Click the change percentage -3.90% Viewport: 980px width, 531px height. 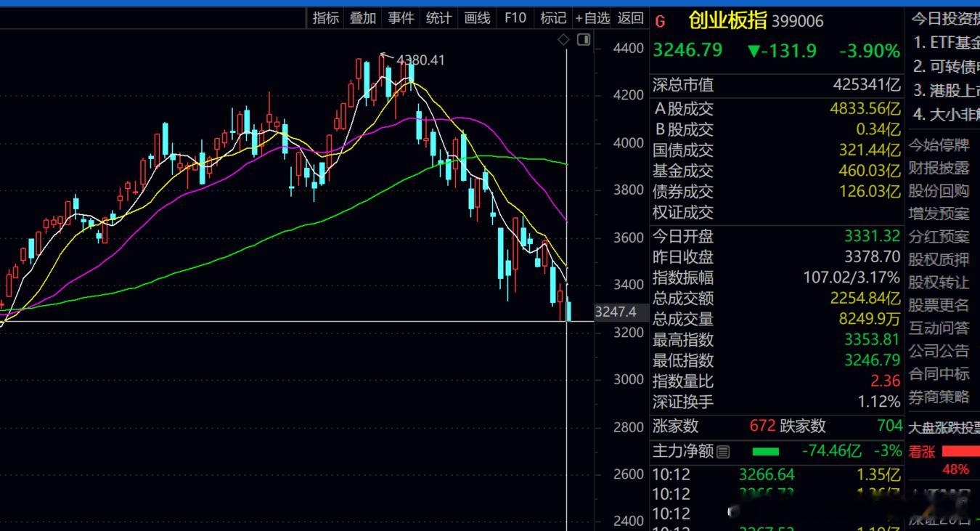pyautogui.click(x=870, y=51)
